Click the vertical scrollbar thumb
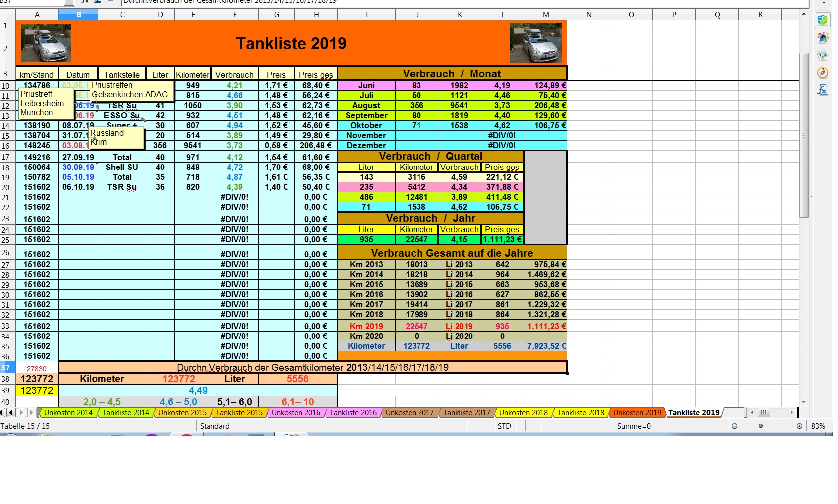The height and width of the screenshot is (504, 838). tap(804, 135)
